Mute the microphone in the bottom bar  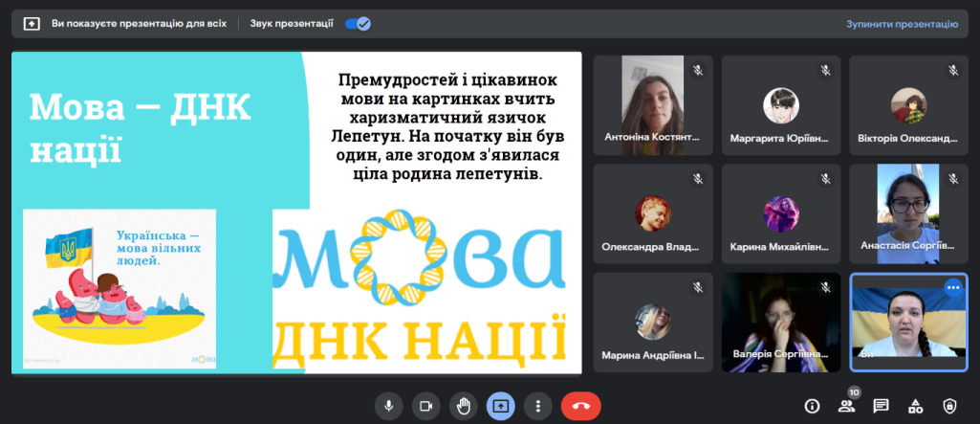388,406
